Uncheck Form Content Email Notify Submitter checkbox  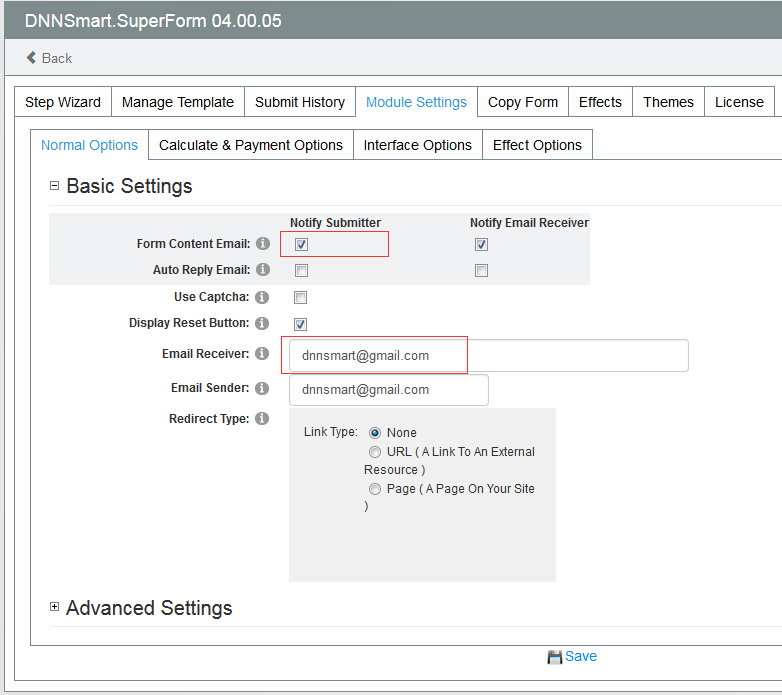(301, 244)
